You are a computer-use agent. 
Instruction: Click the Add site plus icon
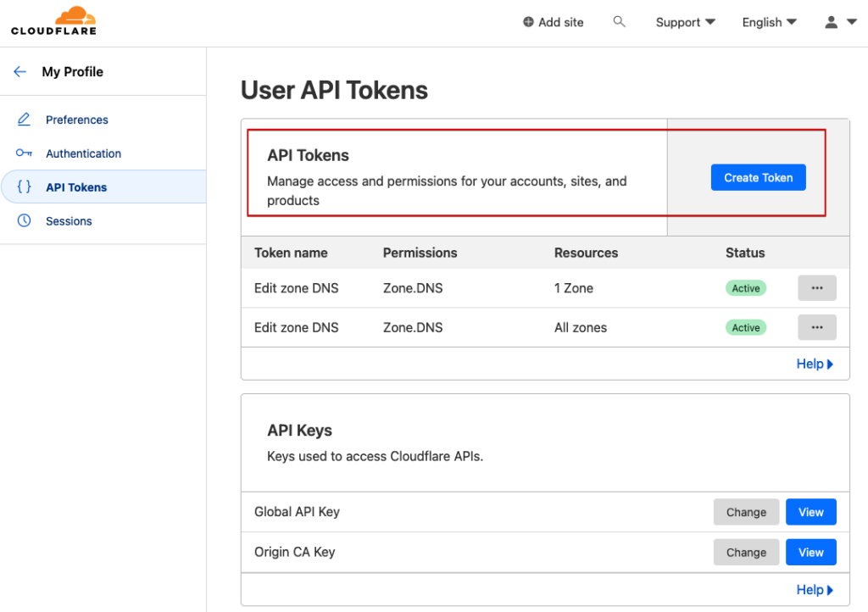[528, 22]
